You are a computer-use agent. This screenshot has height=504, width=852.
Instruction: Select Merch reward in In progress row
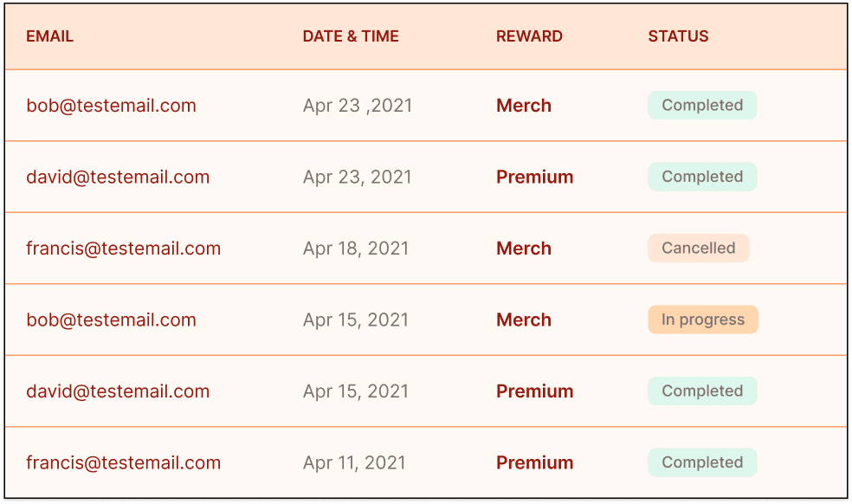pyautogui.click(x=524, y=320)
